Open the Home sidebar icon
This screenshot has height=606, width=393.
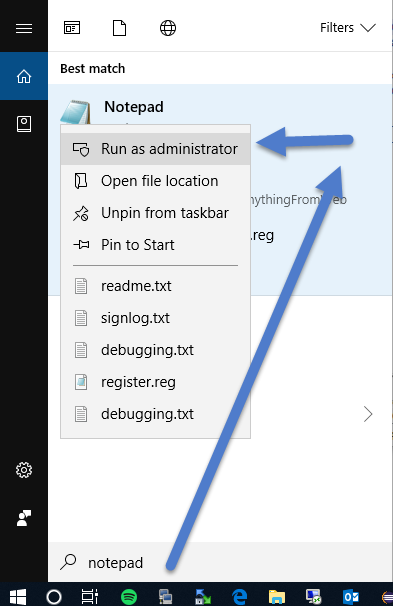[24, 76]
